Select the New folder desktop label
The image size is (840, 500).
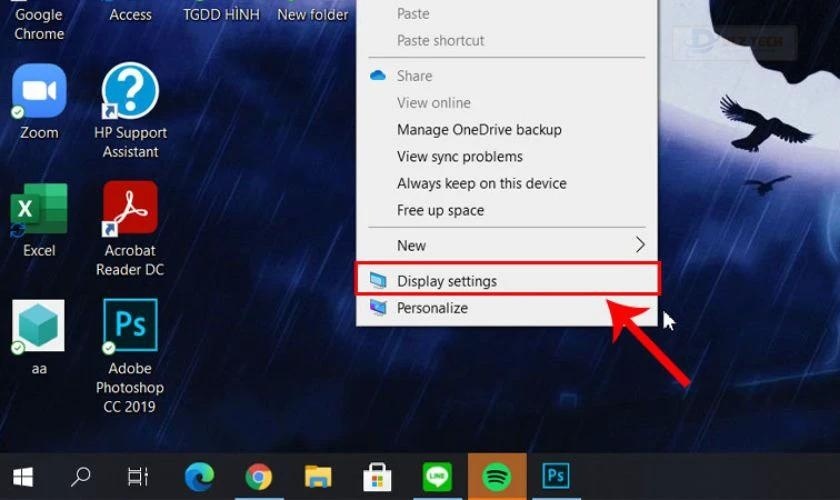pyautogui.click(x=312, y=14)
